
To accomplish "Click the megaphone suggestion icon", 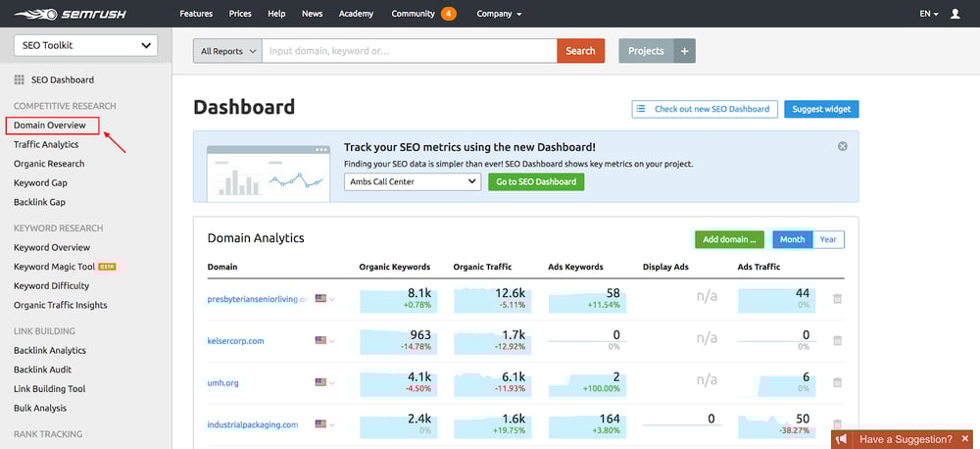I will click(842, 439).
